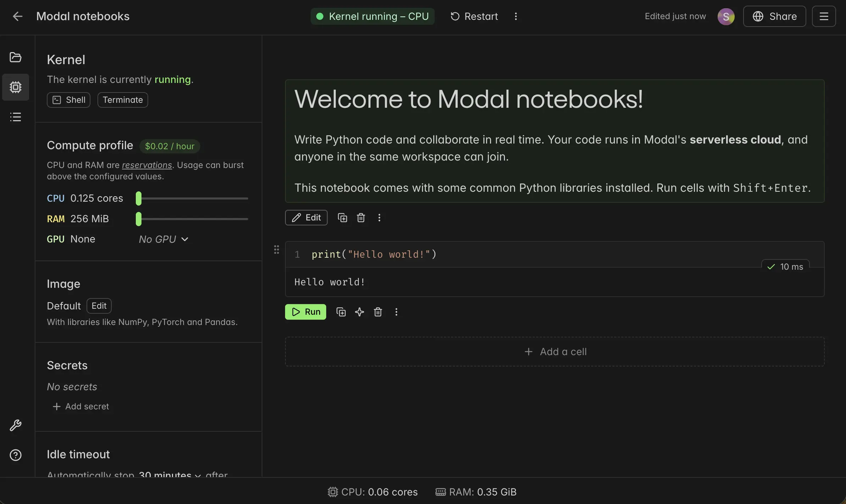Click the AI sparkle icon on code cell
The image size is (846, 504).
(360, 312)
